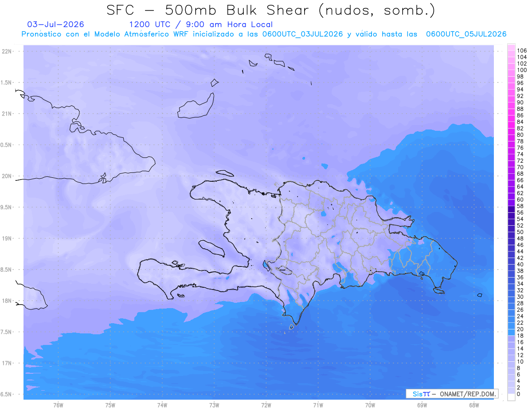
Task: Click the legend value "60"
Action: point(520,200)
